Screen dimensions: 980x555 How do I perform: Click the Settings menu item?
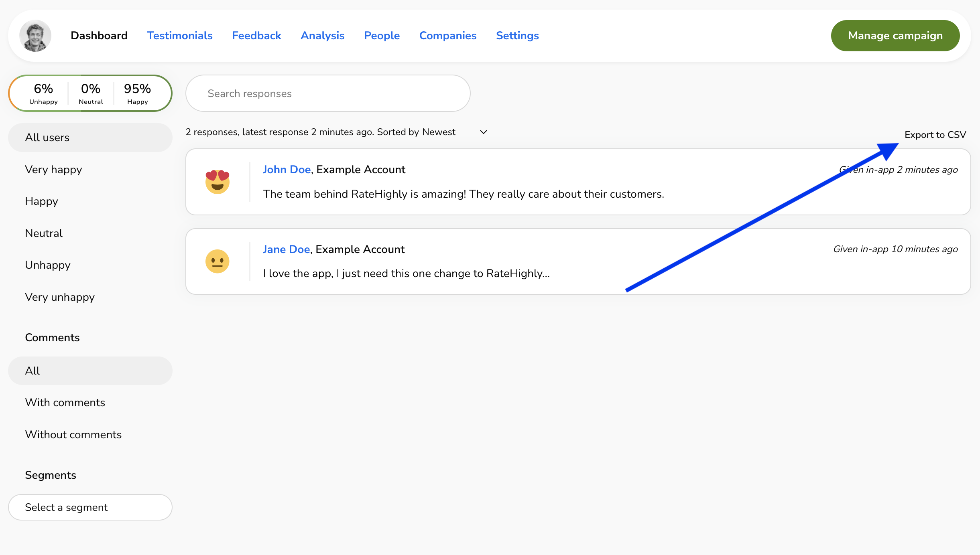tap(517, 36)
